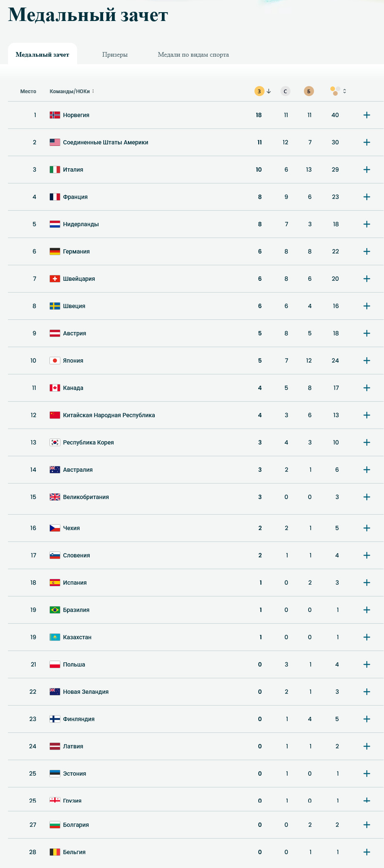Sort table by gold medals
384x868 pixels.
(x=259, y=91)
